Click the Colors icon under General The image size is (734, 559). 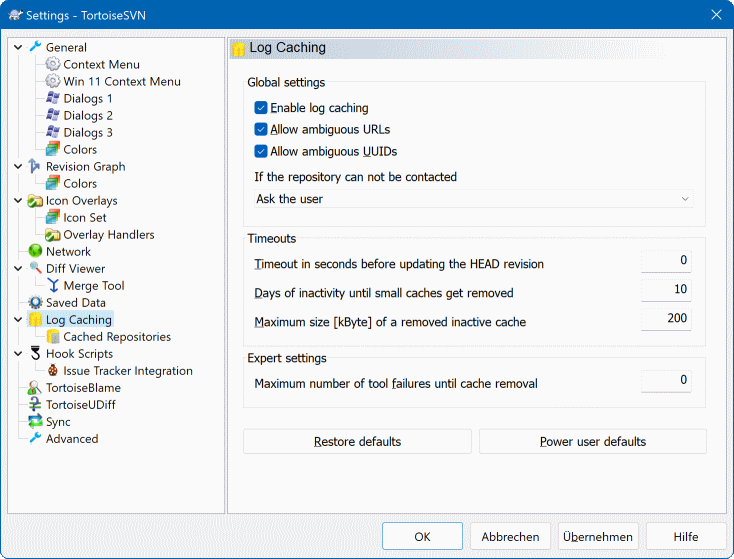[x=52, y=149]
